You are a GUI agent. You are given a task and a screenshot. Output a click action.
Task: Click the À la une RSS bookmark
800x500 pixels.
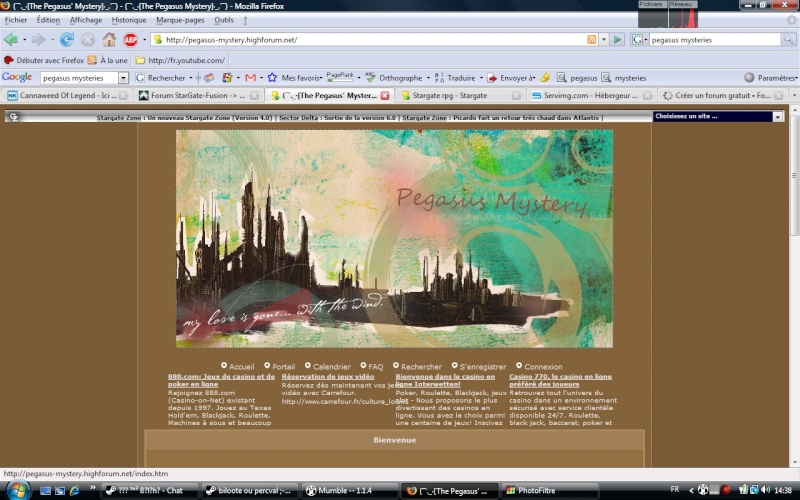click(108, 60)
